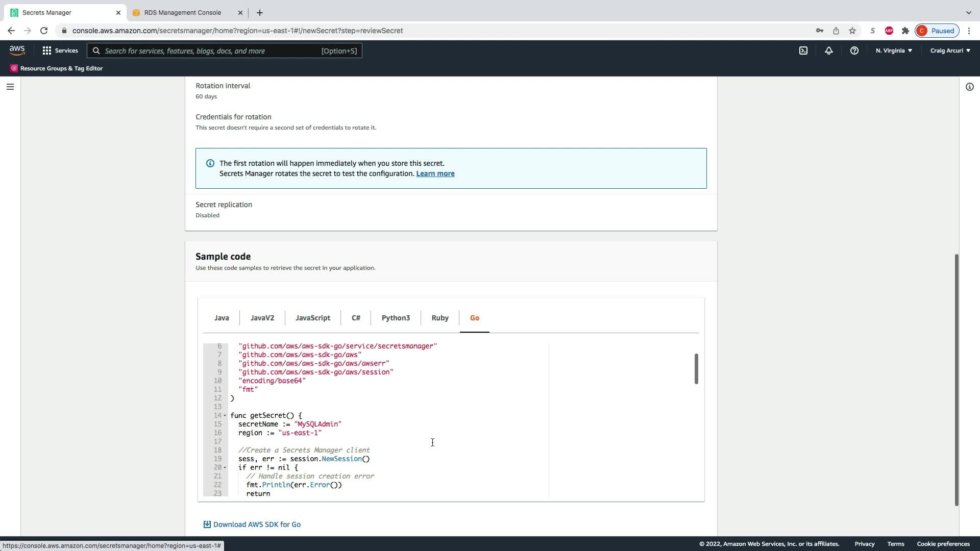This screenshot has width=980, height=551.
Task: Collapse the getSecret function fold arrow
Action: tap(225, 416)
